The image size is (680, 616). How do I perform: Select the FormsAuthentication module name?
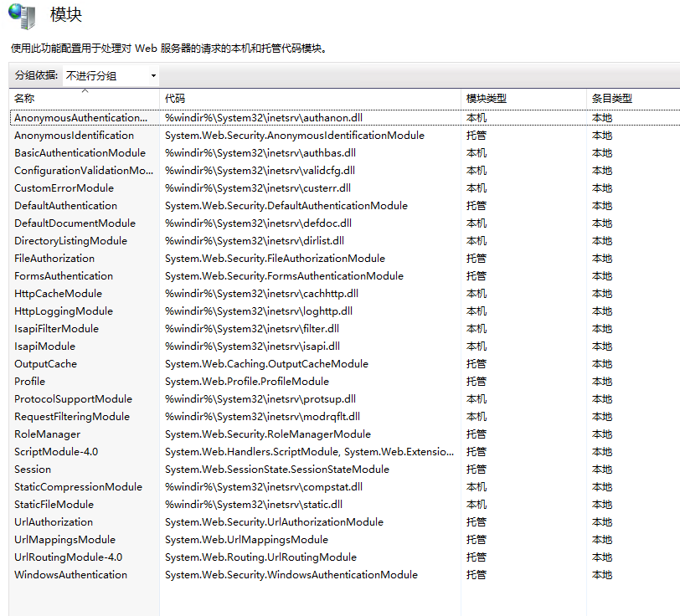pos(64,276)
